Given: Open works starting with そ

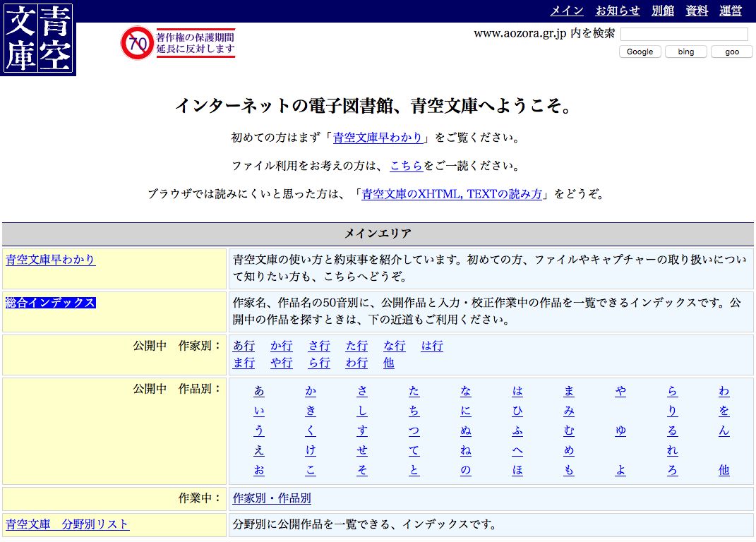Looking at the screenshot, I should tap(363, 470).
